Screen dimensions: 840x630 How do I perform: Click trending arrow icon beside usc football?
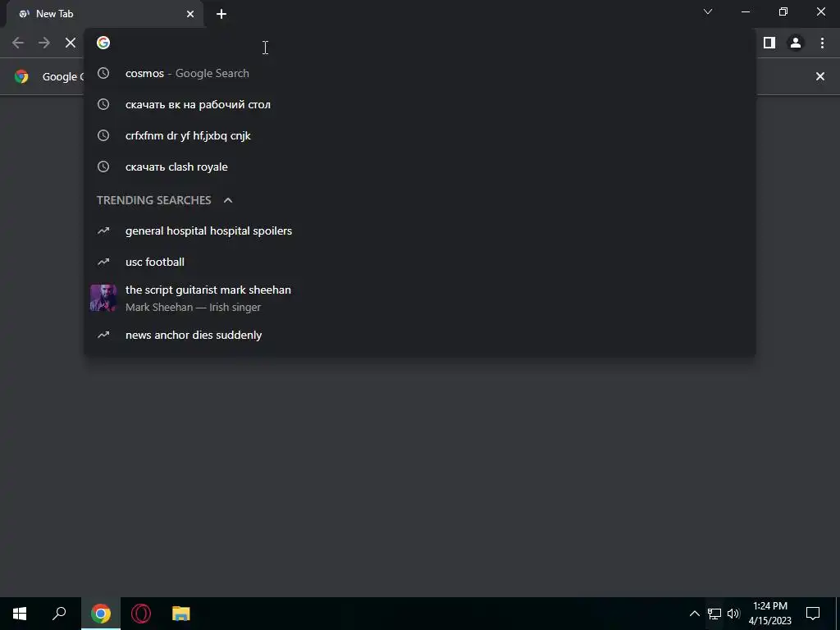click(x=103, y=262)
